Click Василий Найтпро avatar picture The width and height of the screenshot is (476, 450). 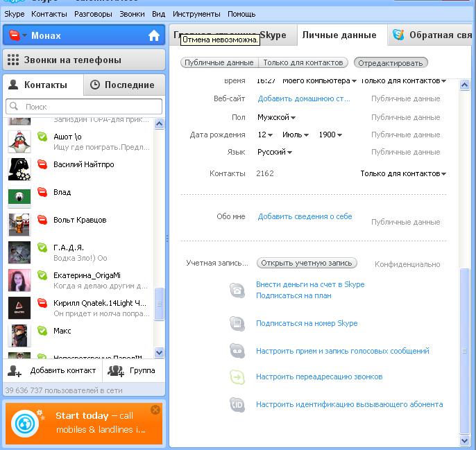(x=19, y=169)
